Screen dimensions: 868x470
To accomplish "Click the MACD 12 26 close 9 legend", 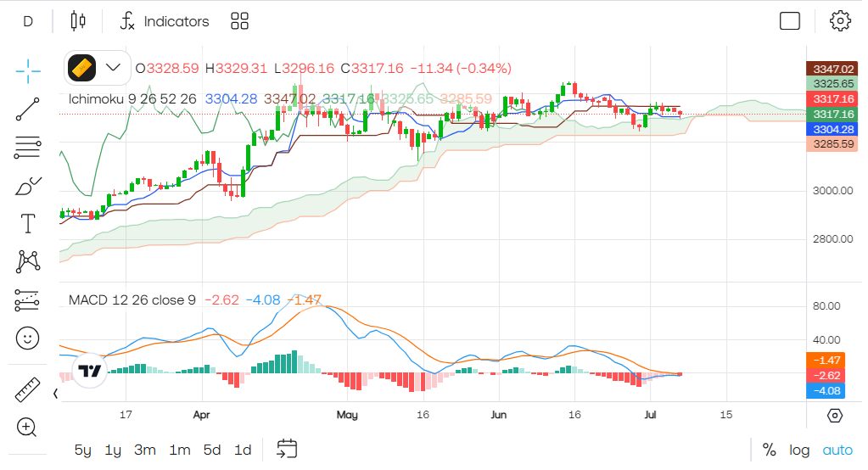I will point(132,300).
